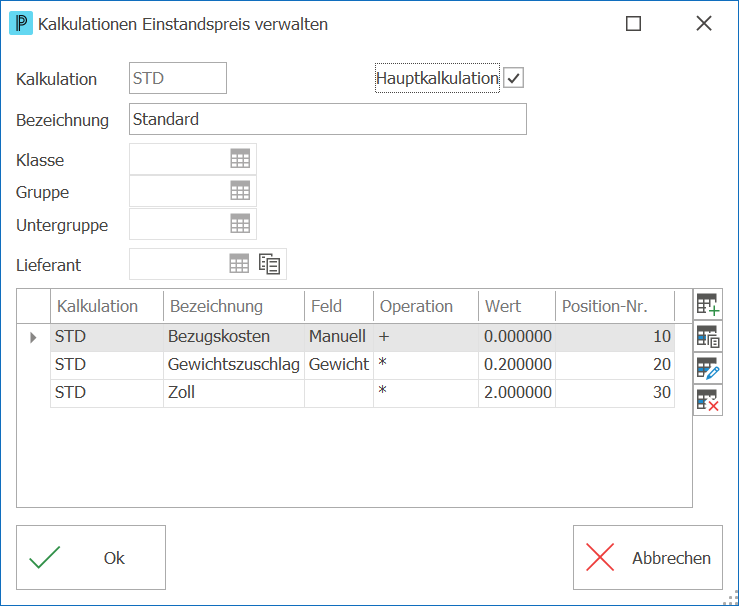Image resolution: width=739 pixels, height=606 pixels.
Task: Focus the Kalkulation input field STD
Action: [x=178, y=78]
